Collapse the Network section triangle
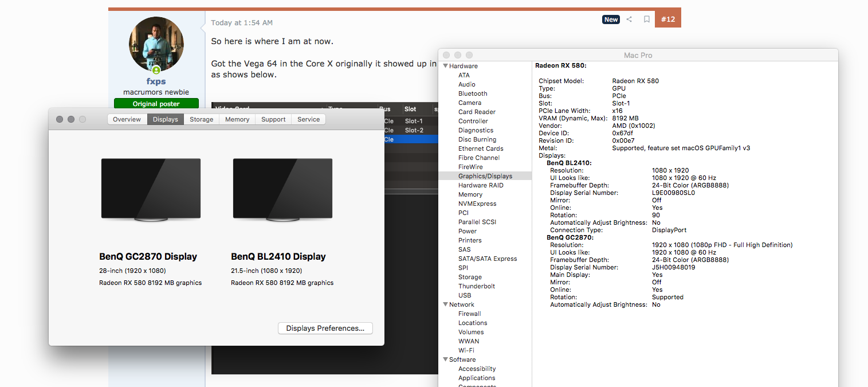Image resolution: width=868 pixels, height=387 pixels. point(445,304)
